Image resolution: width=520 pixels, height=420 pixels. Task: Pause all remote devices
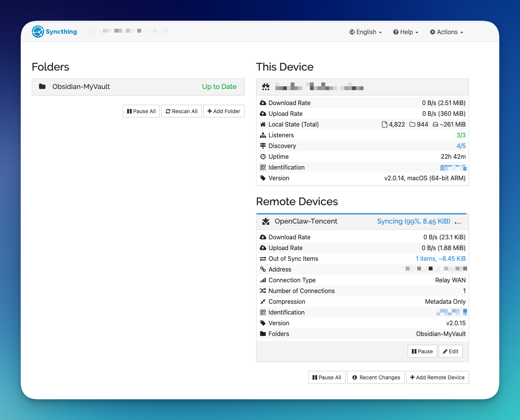pos(327,377)
